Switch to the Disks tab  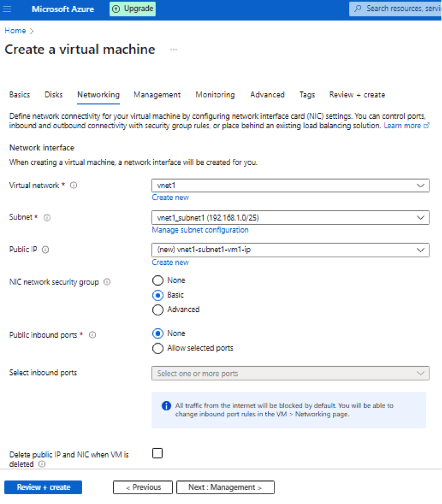click(54, 95)
